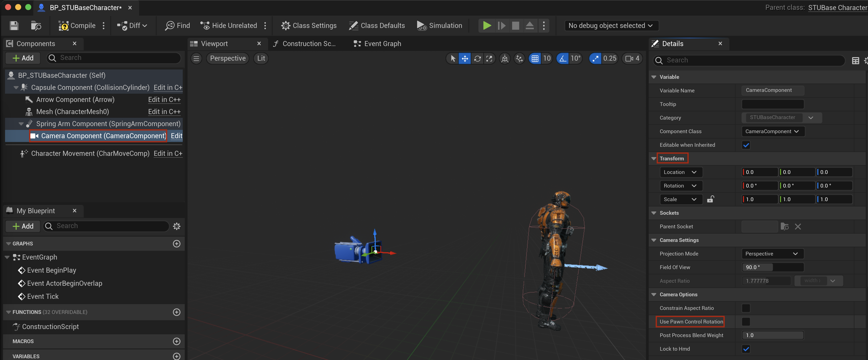Toggle Hide Unrelated nodes
The width and height of the screenshot is (868, 360).
(x=228, y=26)
